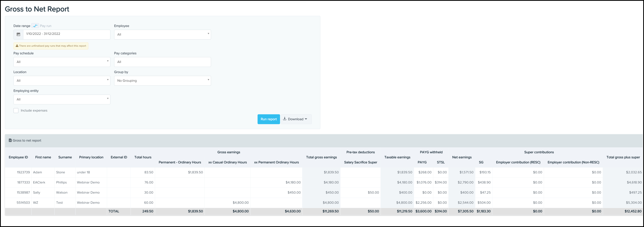Expand the Pay schedule dropdown

coord(62,62)
